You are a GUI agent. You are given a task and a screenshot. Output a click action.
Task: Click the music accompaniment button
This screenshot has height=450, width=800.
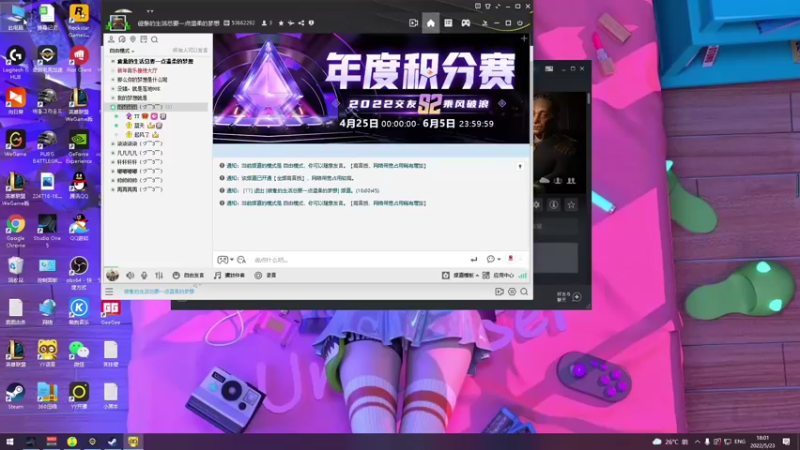[229, 276]
